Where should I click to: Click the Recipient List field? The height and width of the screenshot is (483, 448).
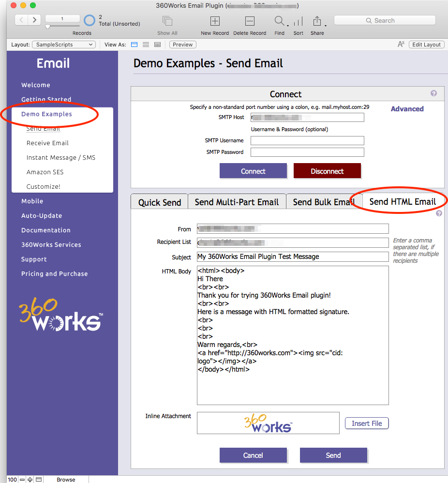click(293, 242)
